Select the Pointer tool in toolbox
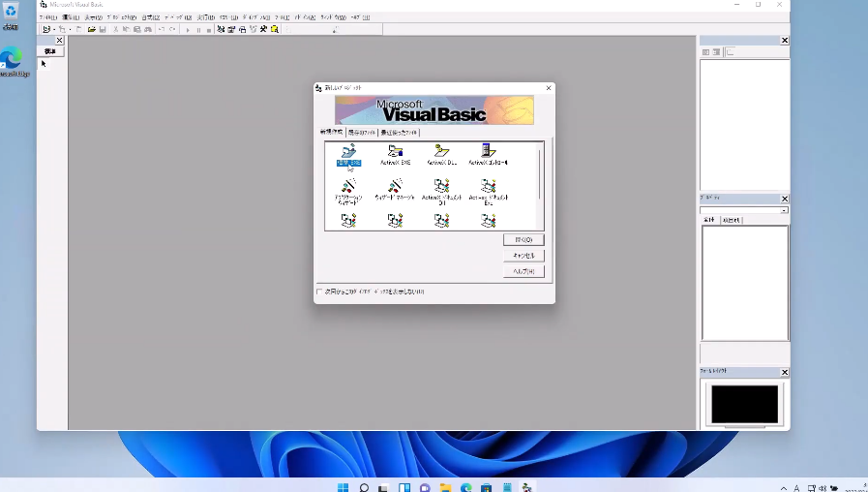The image size is (868, 492). (x=44, y=64)
